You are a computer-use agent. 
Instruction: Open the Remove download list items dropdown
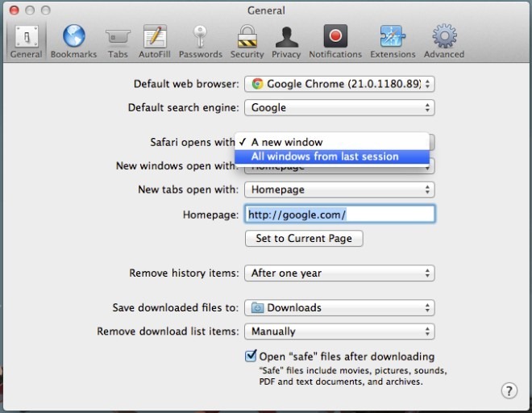[339, 332]
